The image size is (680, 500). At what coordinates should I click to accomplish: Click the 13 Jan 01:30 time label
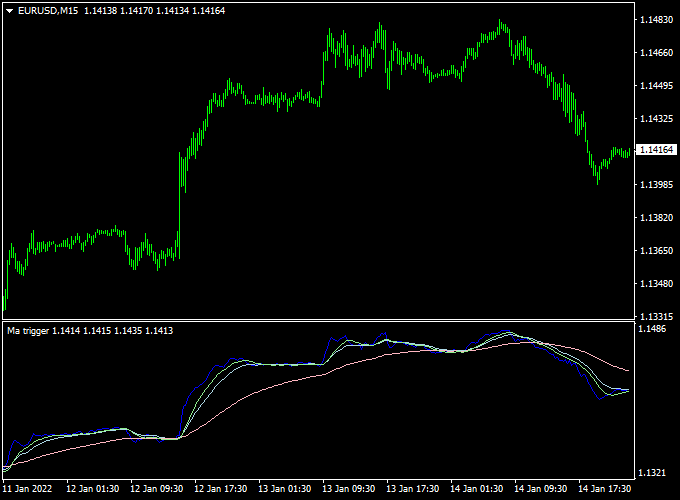[x=284, y=489]
